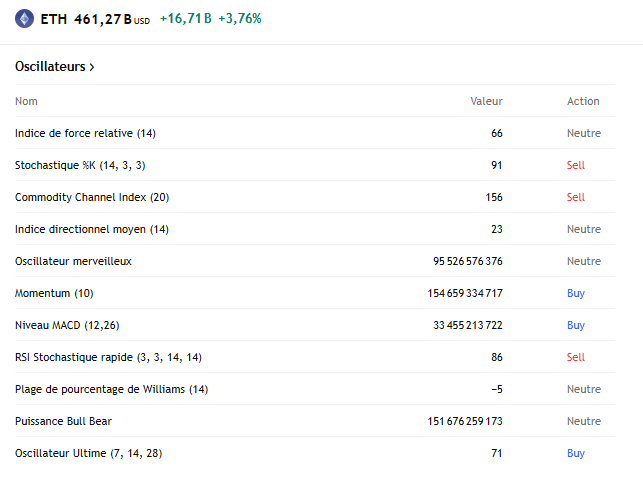The image size is (643, 483).
Task: Click the Momentum (10) indicator name
Action: (56, 293)
